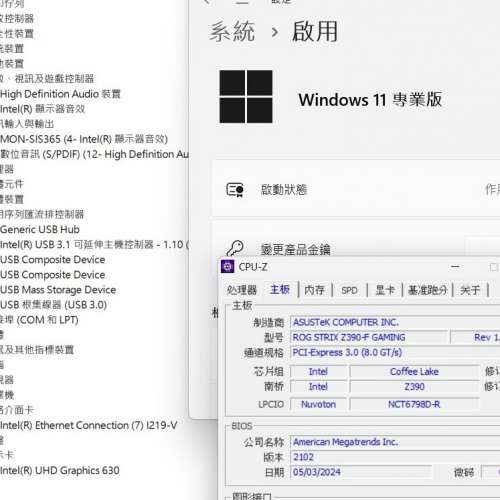Select USB Mass Storage Device entry
This screenshot has height=500, width=500.
(x=58, y=290)
